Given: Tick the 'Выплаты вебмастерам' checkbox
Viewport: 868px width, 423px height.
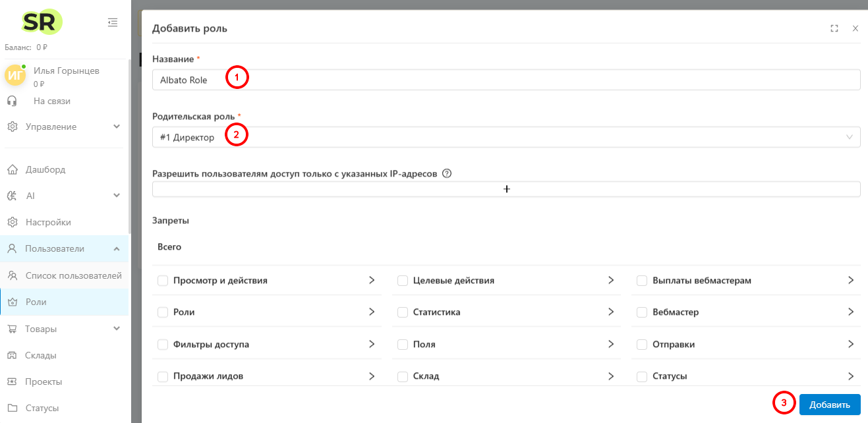Looking at the screenshot, I should point(642,281).
